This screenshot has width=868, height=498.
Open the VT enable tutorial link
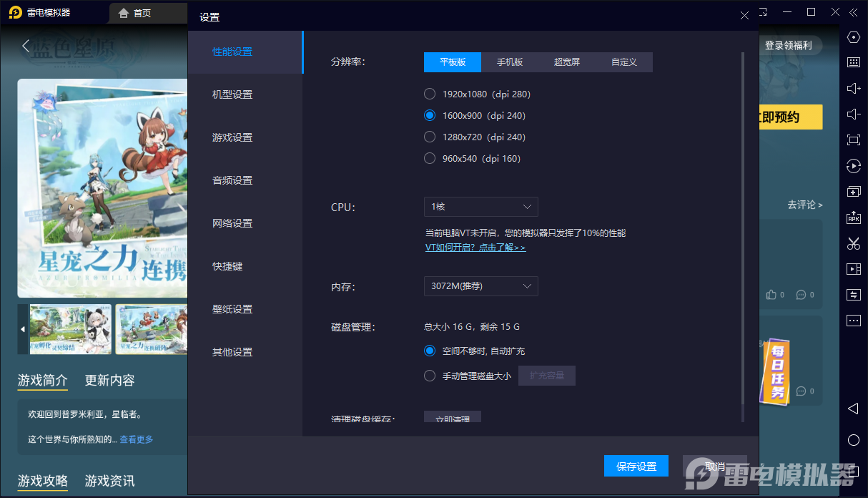(x=476, y=247)
